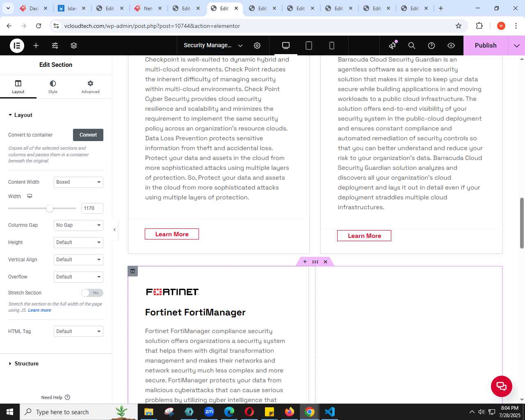Switch to desktop responsive view

(x=286, y=46)
